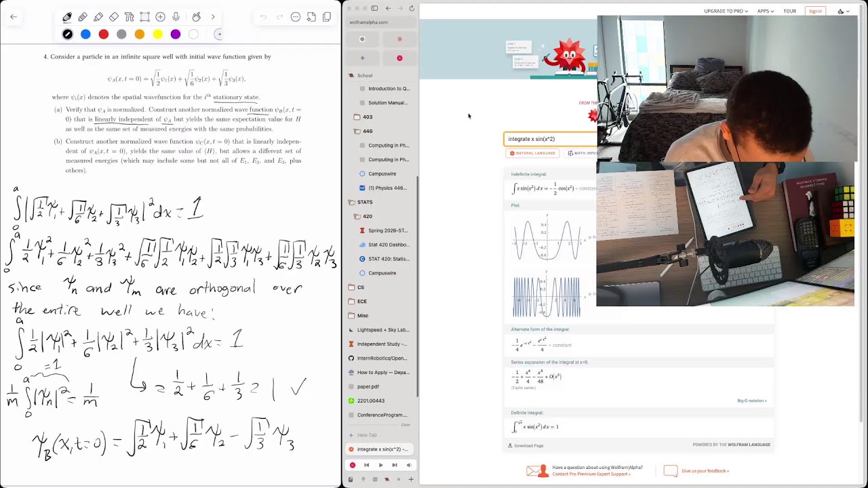Click New Tab in the sidebar
The image size is (868, 488).
pos(366,435)
